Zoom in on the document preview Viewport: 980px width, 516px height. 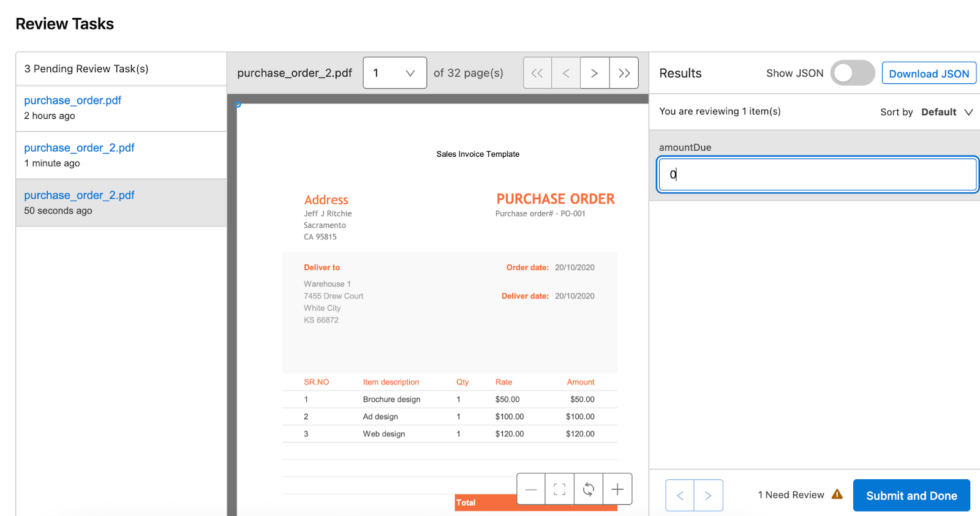(617, 489)
